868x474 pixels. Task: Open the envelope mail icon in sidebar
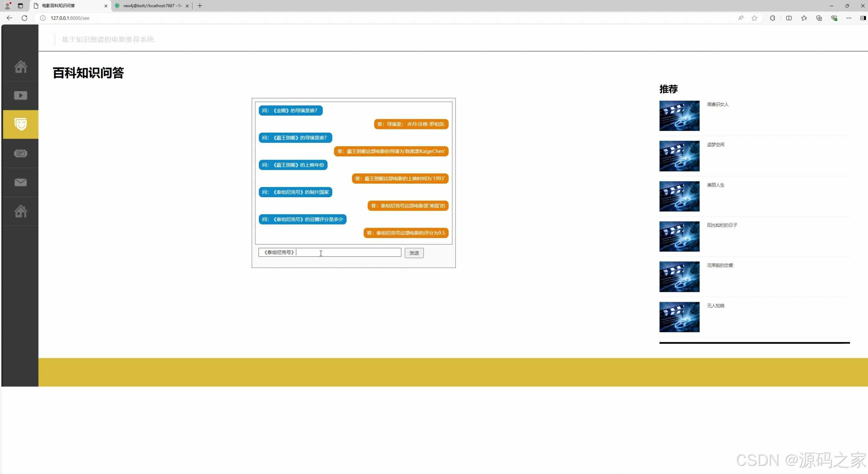(x=20, y=182)
